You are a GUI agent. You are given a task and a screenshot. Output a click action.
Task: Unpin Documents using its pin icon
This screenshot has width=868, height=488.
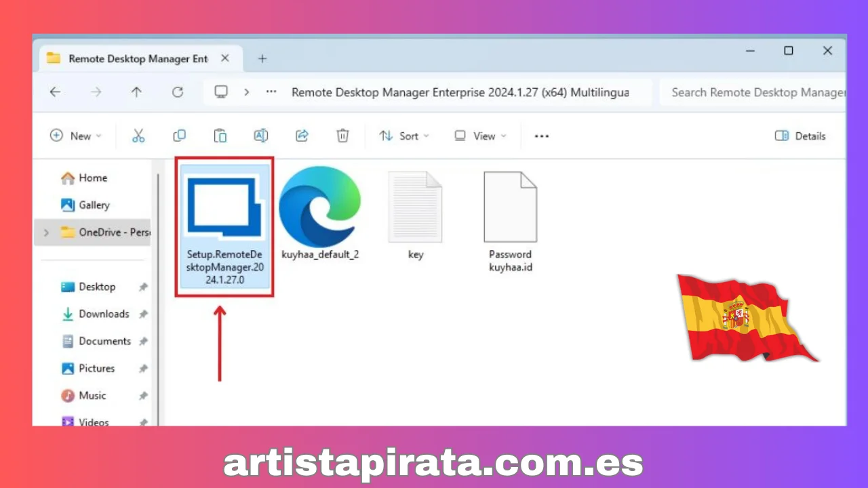(x=143, y=341)
